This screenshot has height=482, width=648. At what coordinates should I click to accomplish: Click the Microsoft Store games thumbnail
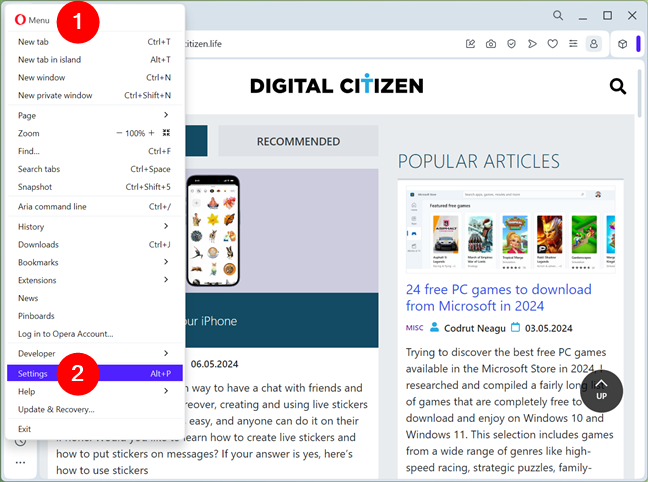[511, 229]
